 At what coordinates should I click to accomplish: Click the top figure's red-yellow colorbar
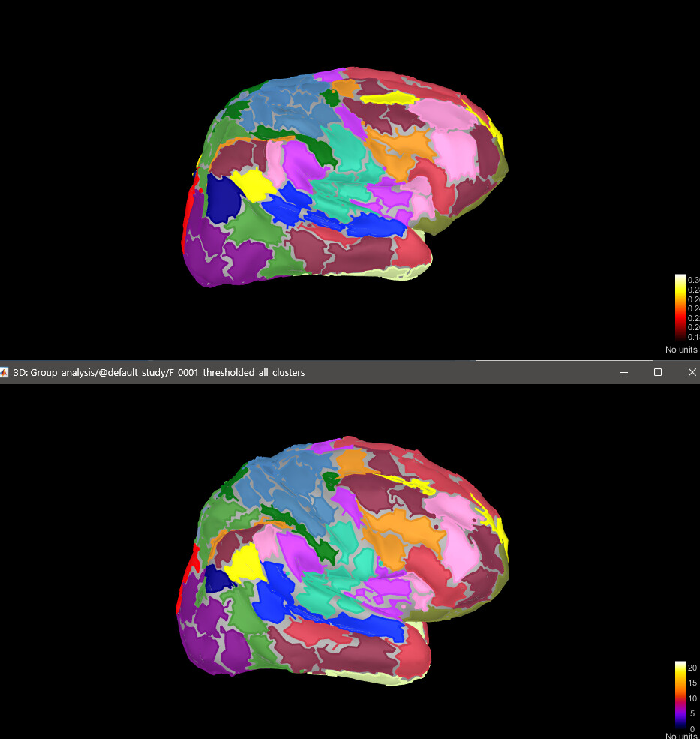click(681, 308)
